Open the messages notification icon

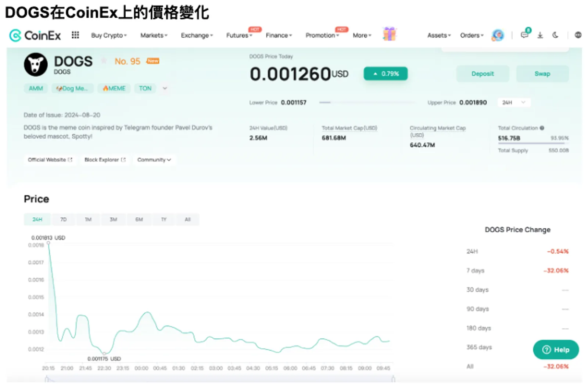click(x=525, y=35)
